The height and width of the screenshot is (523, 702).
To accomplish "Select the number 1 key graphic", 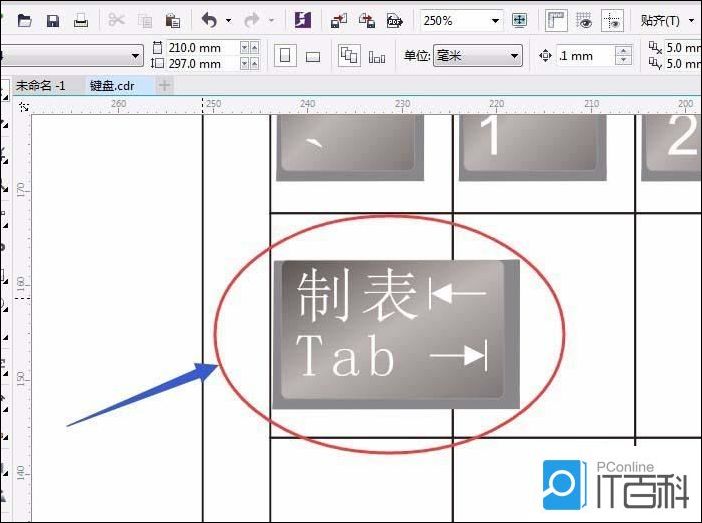I will point(533,147).
